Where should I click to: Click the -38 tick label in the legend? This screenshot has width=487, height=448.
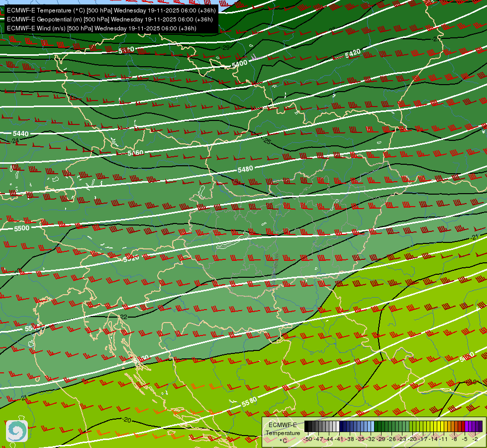tap(350, 440)
